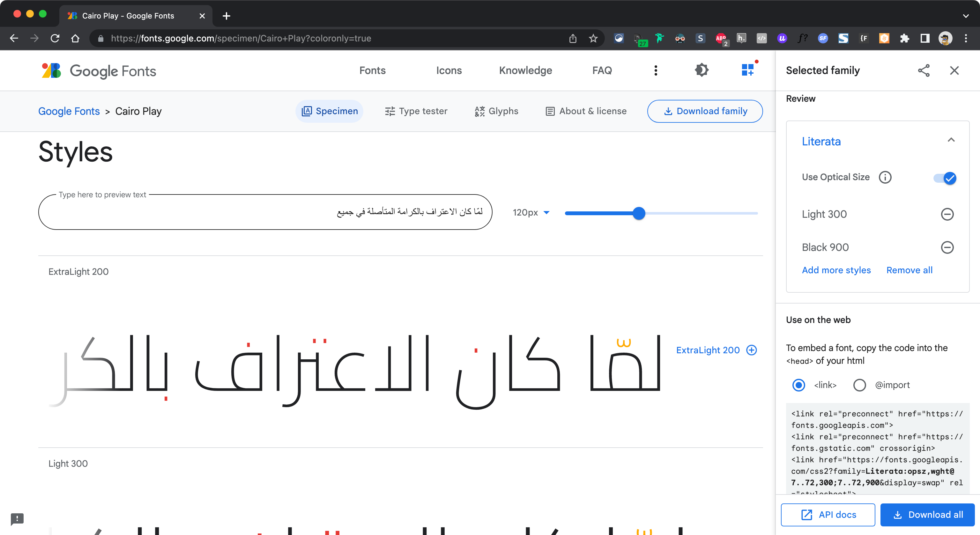This screenshot has height=535, width=980.
Task: Toggle dark mode with the brightness icon
Action: pos(702,70)
